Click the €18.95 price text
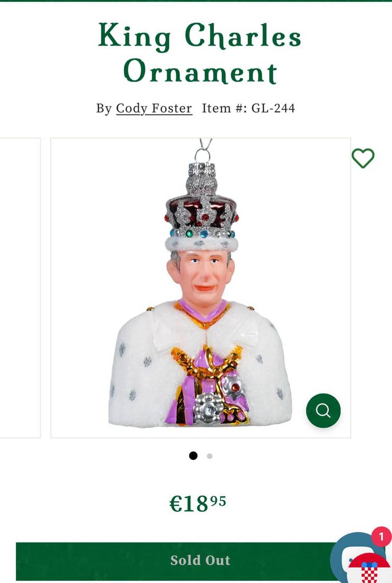Image resolution: width=392 pixels, height=583 pixels. (x=198, y=504)
